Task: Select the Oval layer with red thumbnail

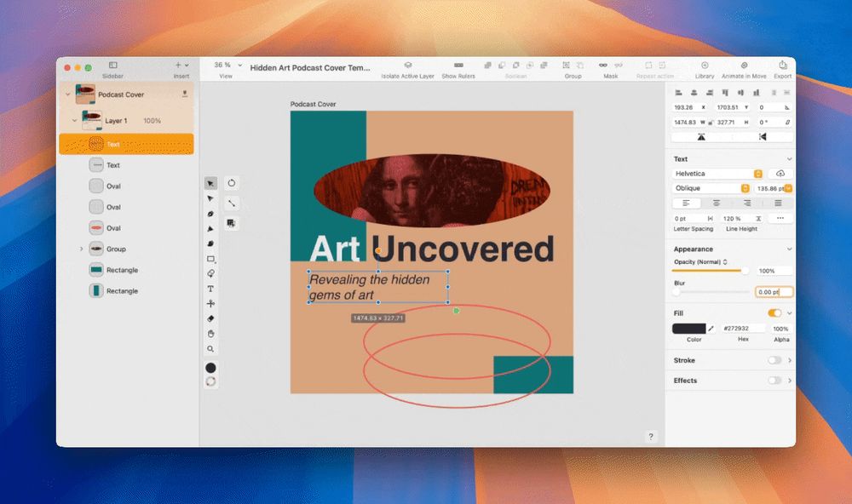Action: tap(126, 228)
